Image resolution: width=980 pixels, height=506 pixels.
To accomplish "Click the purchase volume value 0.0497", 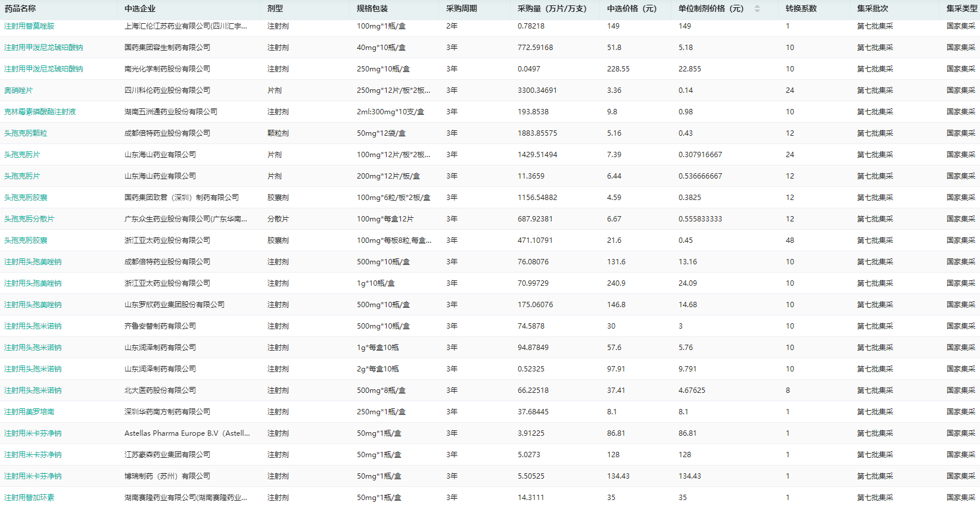I will pyautogui.click(x=529, y=69).
